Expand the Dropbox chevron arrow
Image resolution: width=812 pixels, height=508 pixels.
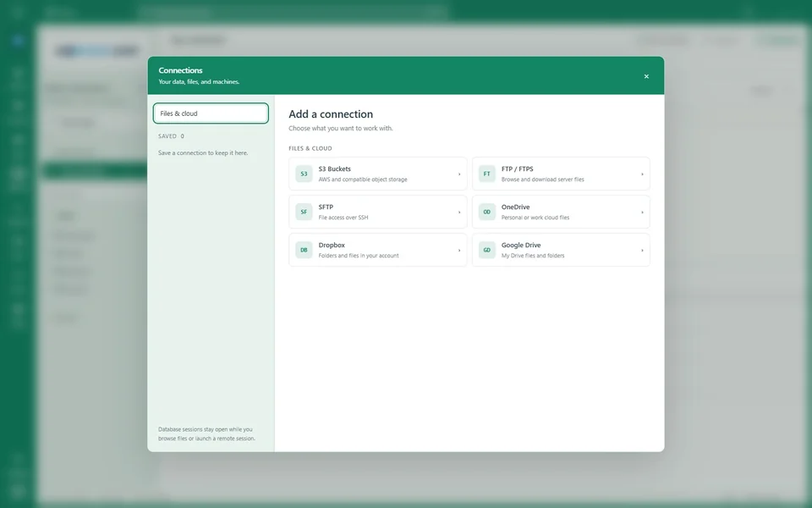click(459, 251)
